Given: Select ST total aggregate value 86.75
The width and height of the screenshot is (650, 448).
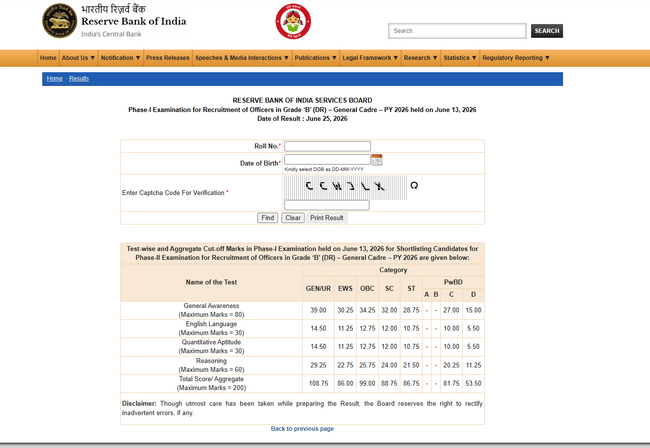Looking at the screenshot, I should [x=411, y=384].
